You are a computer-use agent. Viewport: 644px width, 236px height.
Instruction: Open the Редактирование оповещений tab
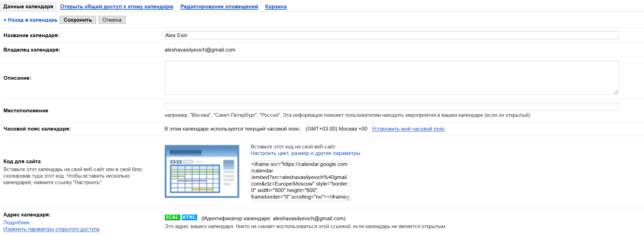(x=219, y=7)
